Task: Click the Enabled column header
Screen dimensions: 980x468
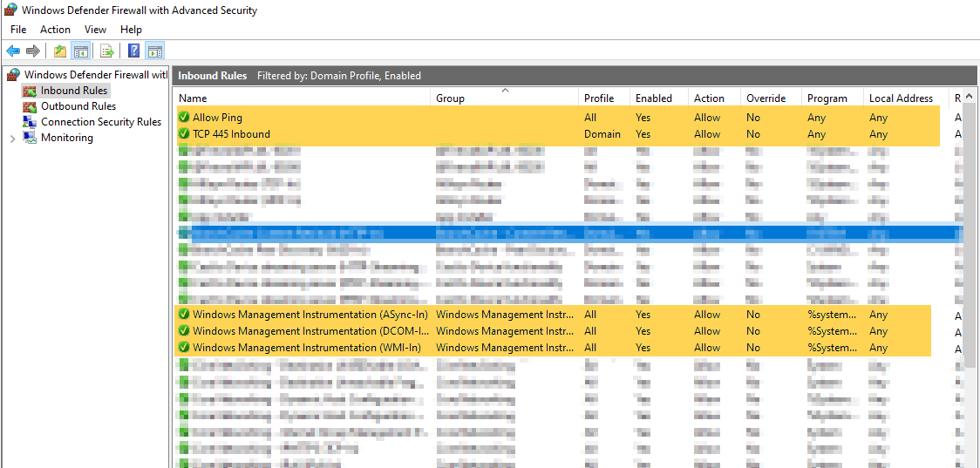Action: tap(653, 98)
